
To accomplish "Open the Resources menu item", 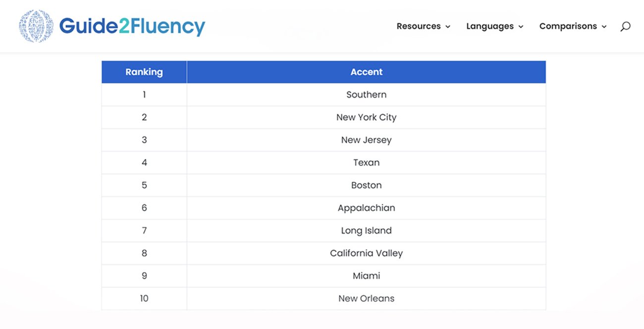I will pyautogui.click(x=418, y=26).
